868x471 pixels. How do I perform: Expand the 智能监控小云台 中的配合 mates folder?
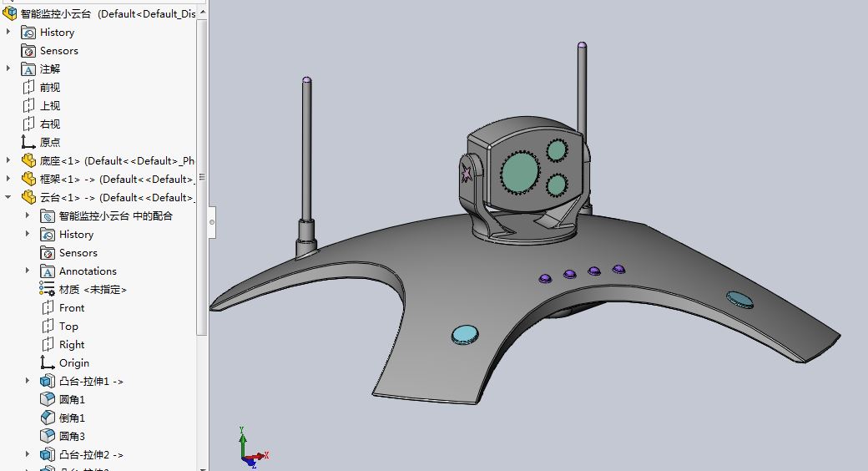[27, 215]
